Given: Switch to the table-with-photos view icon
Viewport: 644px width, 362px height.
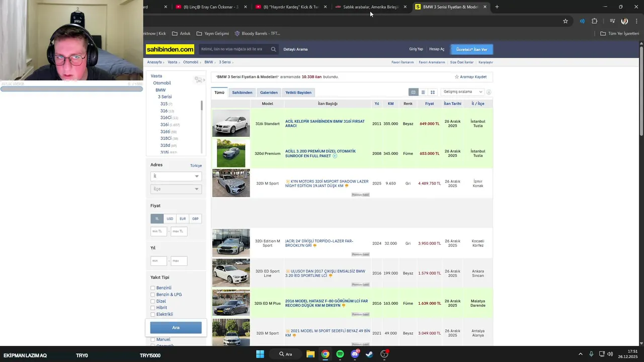Looking at the screenshot, I should pyautogui.click(x=414, y=92).
